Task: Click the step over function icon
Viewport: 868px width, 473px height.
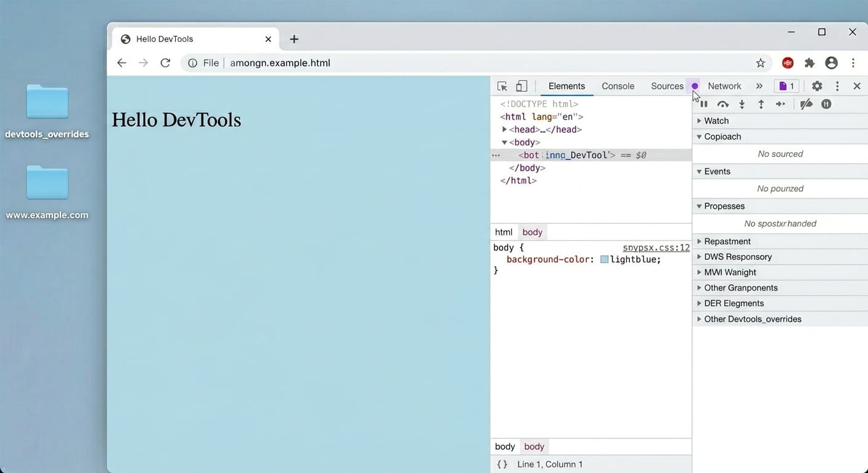Action: 723,104
